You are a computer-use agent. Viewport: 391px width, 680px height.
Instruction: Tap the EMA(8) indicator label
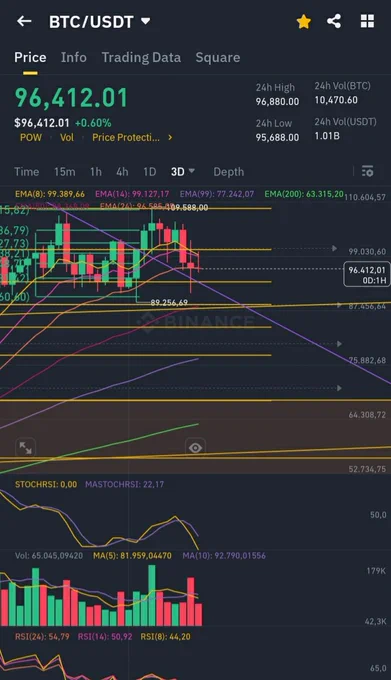coord(50,194)
